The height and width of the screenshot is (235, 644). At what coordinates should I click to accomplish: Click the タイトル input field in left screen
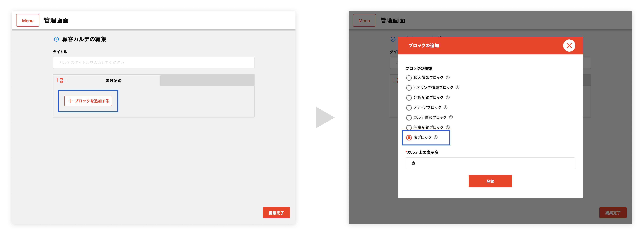pos(153,63)
